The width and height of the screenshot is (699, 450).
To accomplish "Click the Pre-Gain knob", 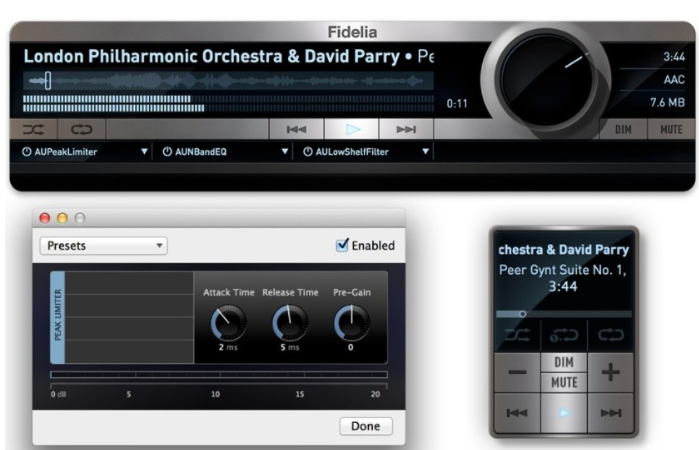I will coord(351,322).
